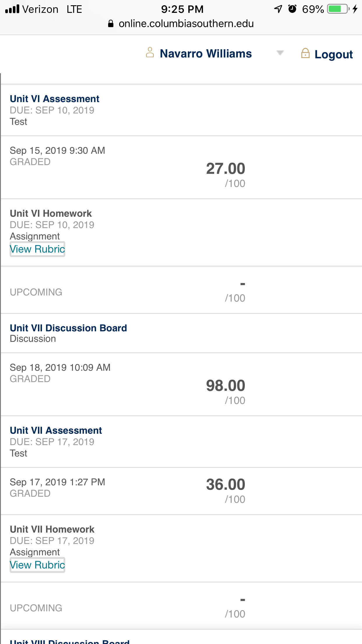This screenshot has height=644, width=362.
Task: Open the Unit VII Assessment link
Action: pos(56,430)
